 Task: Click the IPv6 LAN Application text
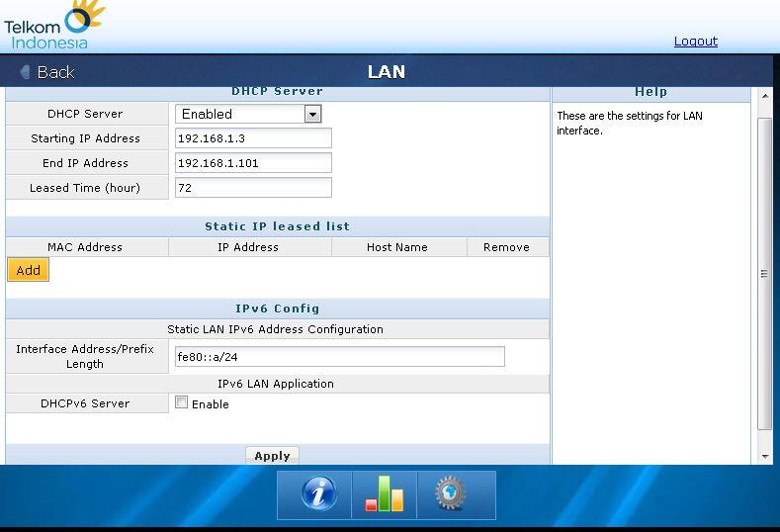(x=276, y=384)
